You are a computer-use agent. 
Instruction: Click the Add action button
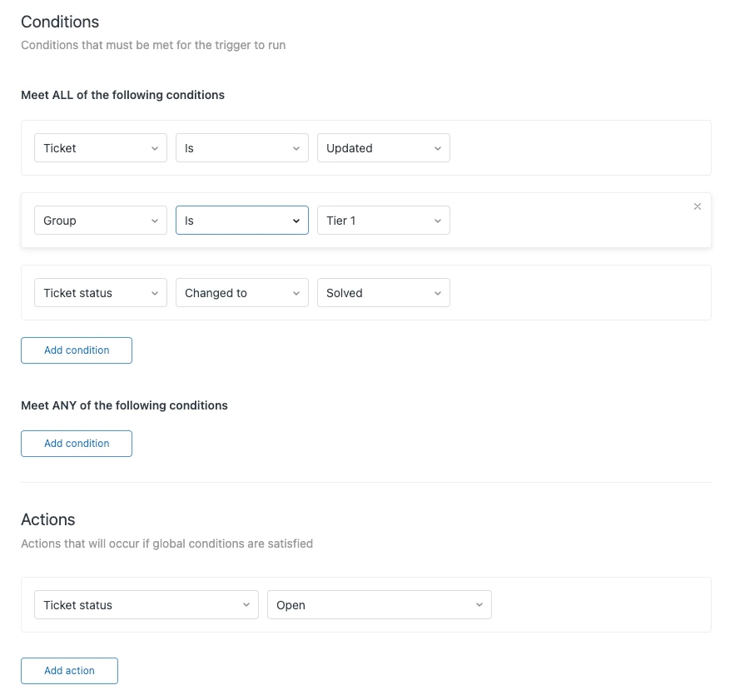tap(69, 671)
